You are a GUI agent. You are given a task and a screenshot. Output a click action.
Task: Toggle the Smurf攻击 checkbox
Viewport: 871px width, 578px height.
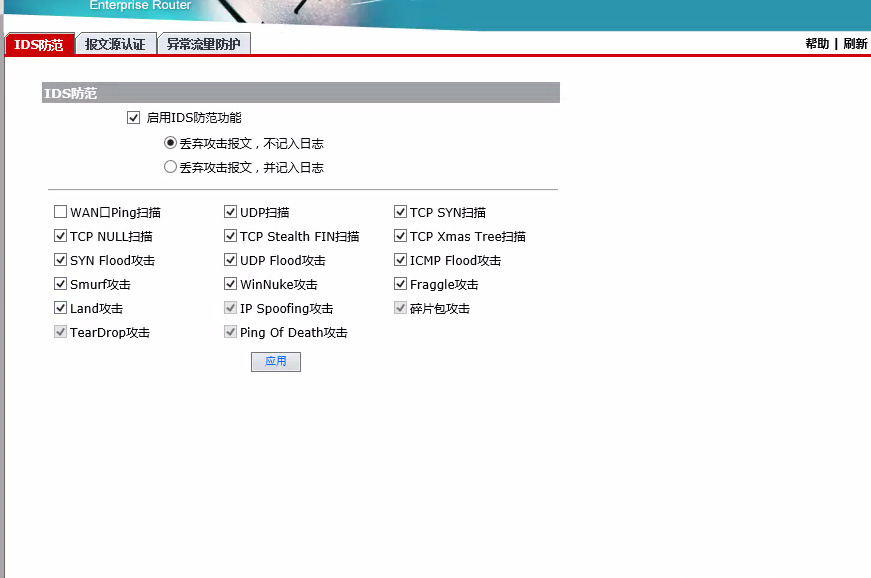pyautogui.click(x=61, y=284)
